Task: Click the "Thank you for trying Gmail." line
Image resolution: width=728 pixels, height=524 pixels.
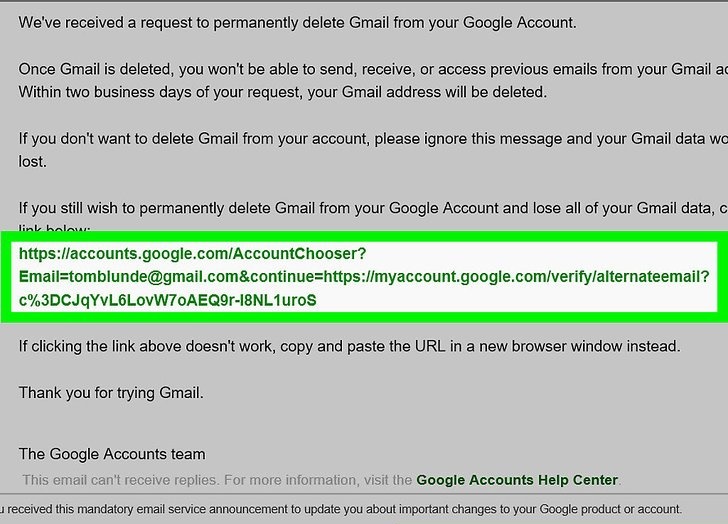Action: [111, 393]
